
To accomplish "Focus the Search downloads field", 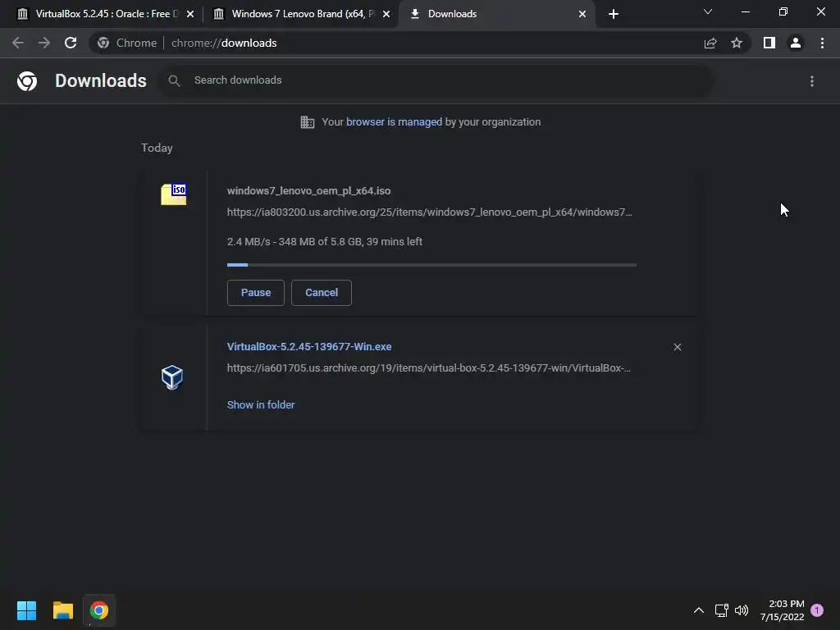I will point(436,80).
